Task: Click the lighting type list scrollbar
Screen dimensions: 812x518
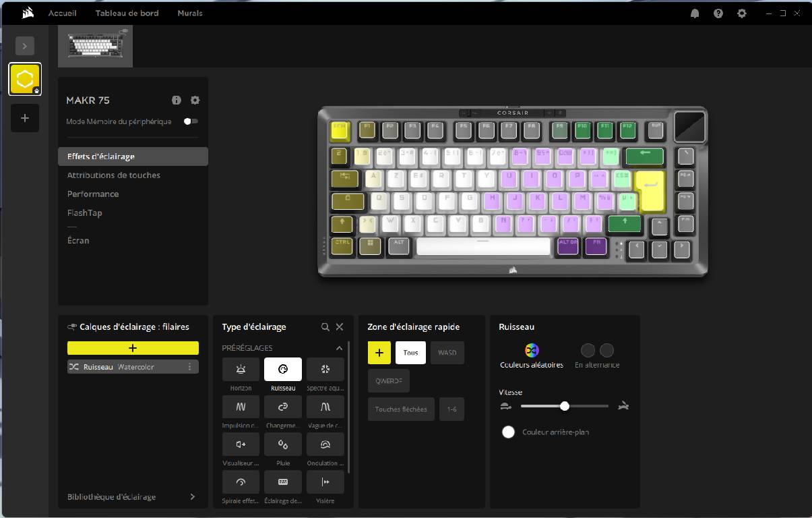Action: coord(349,407)
